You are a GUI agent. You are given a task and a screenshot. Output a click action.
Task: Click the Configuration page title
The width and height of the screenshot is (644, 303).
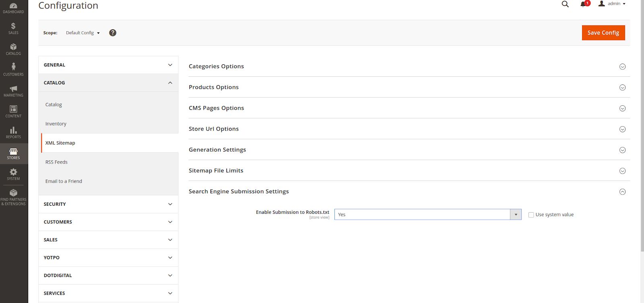pos(68,6)
